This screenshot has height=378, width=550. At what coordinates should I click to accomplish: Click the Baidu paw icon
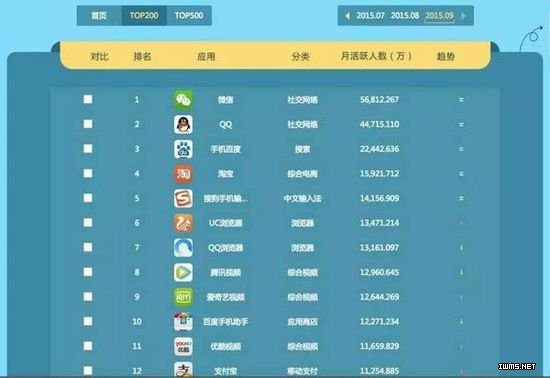(183, 149)
